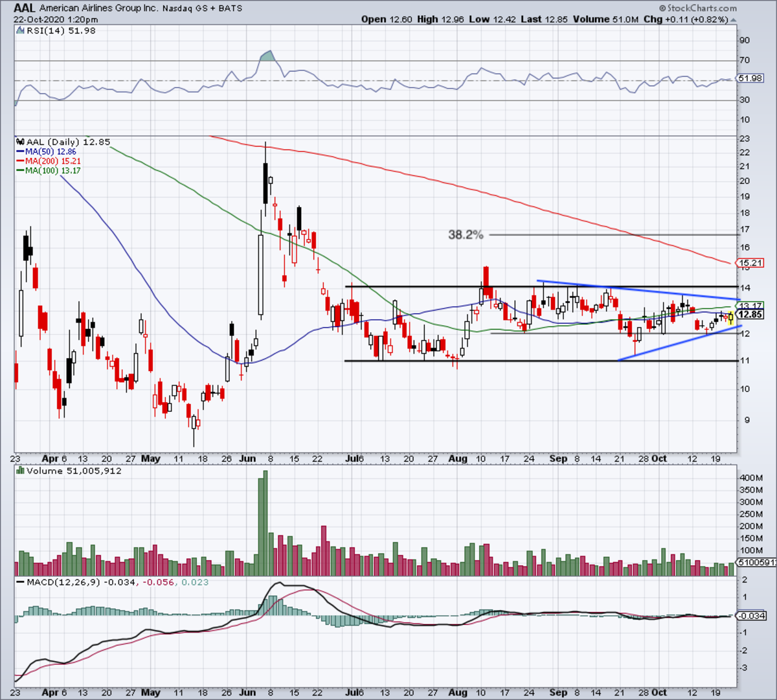
Task: Click the Volume 51.0M header value
Action: (605, 19)
